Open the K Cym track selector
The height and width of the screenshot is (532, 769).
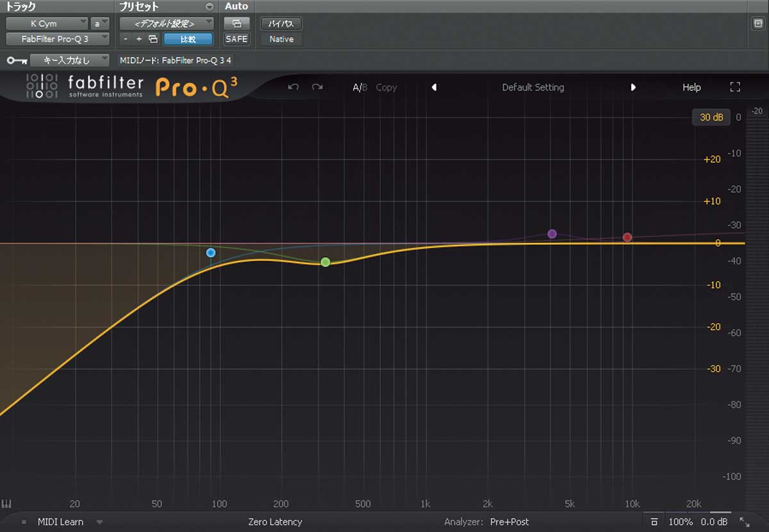pos(47,24)
